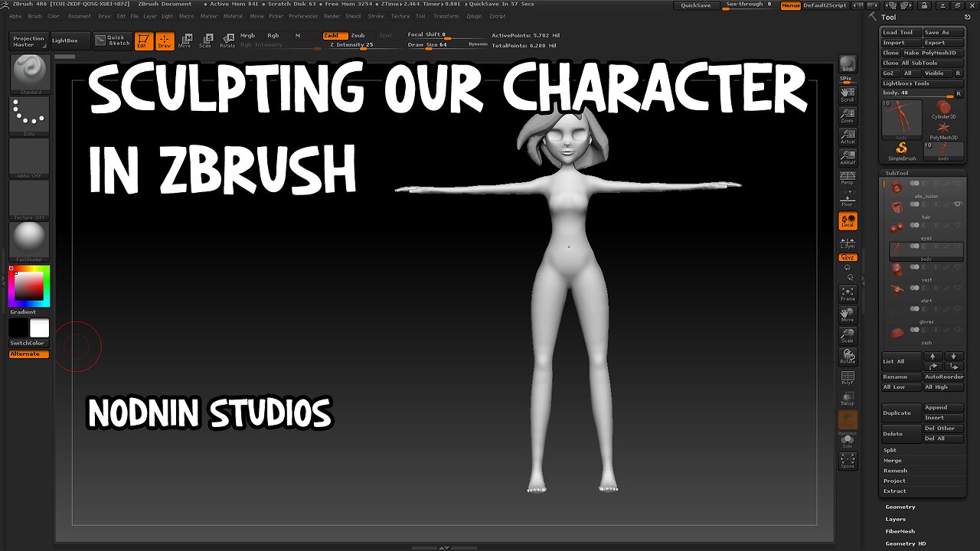Enable Mrgb painting mode
980x551 pixels.
click(x=247, y=35)
